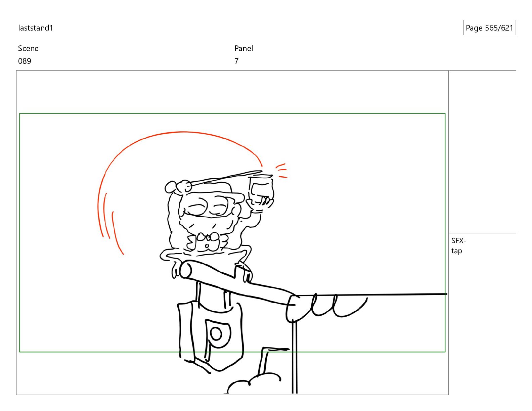Click the 'laststand1' project title text
Image resolution: width=532 pixels, height=411 pixels.
[36, 28]
